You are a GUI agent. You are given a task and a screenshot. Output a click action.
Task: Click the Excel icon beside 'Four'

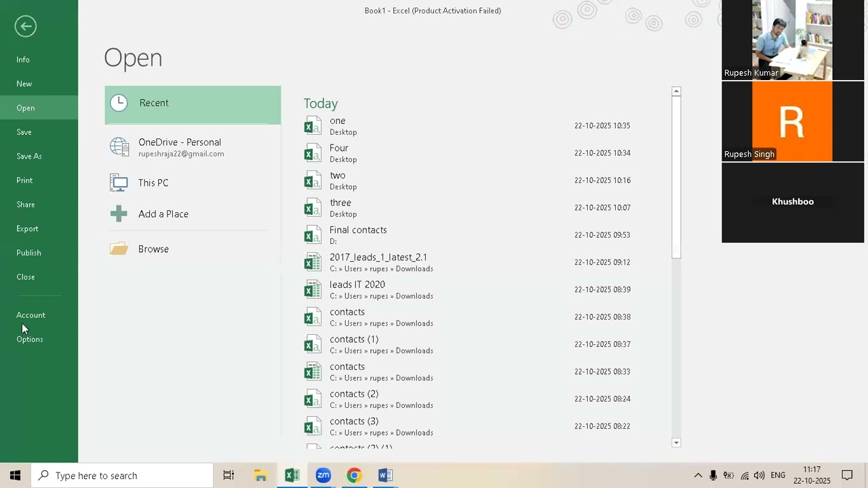point(313,153)
